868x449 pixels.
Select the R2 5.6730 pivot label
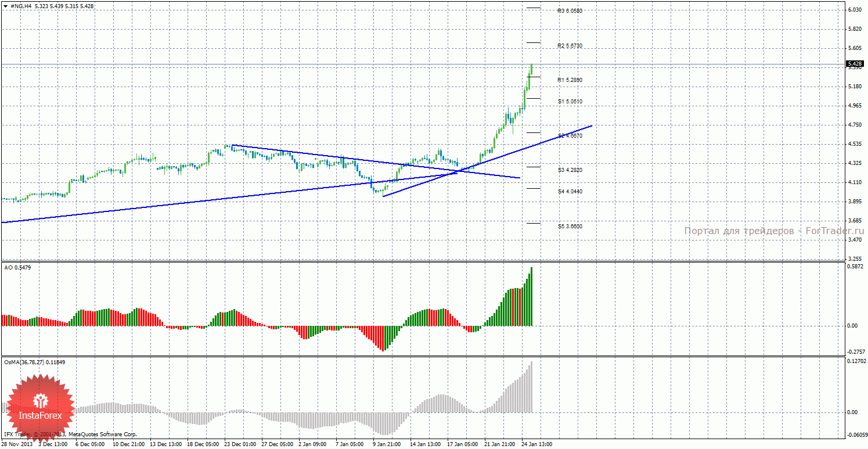570,45
